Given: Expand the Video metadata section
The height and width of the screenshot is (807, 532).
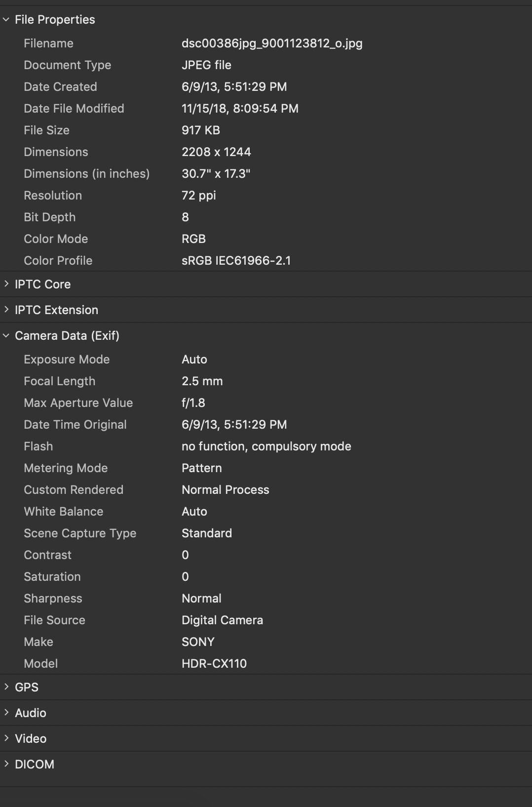Looking at the screenshot, I should point(6,738).
